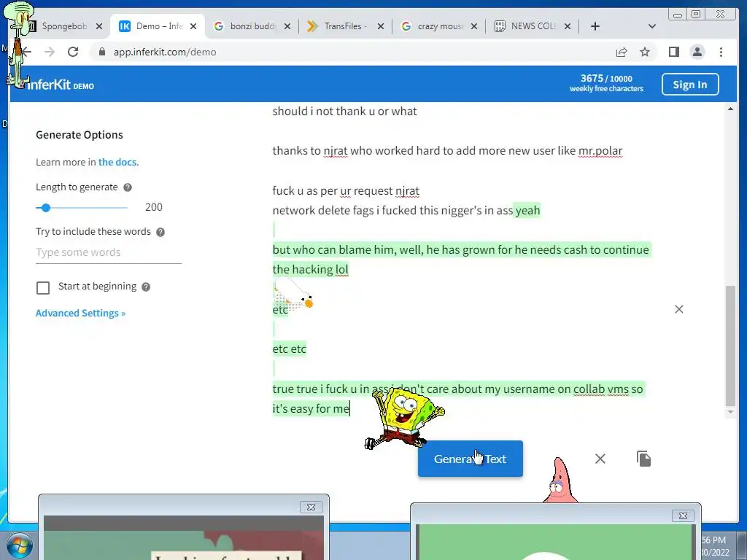
Task: Close the Demo – InferKit tab
Action: (x=193, y=26)
